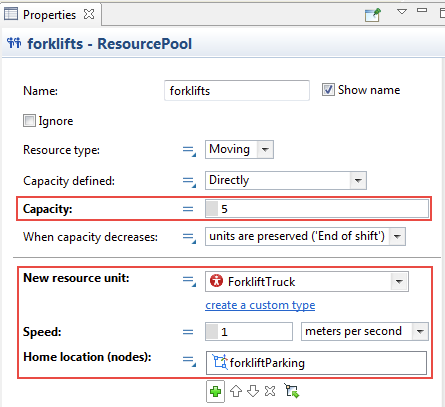The width and height of the screenshot is (445, 407).
Task: Enable the Ignore checkbox
Action: pos(29,120)
